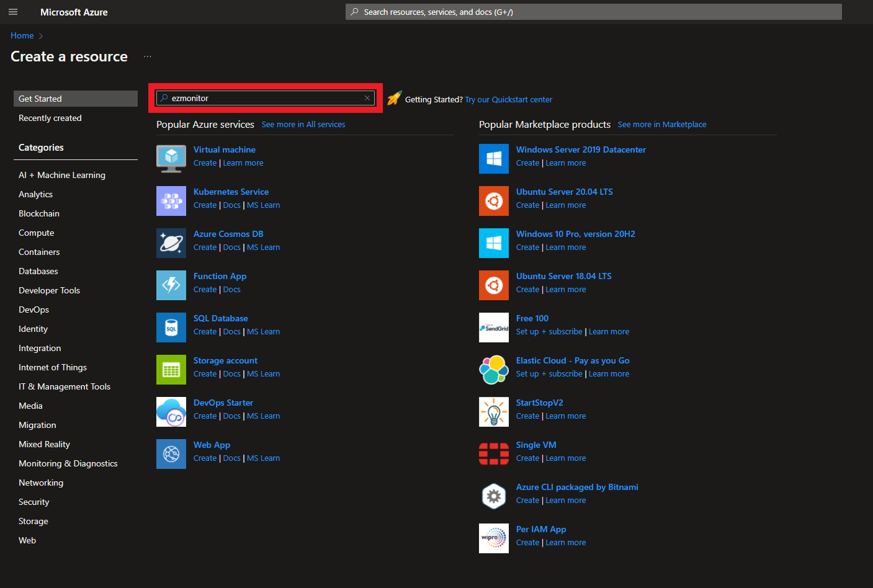This screenshot has width=873, height=588.
Task: Open the Storage category
Action: pyautogui.click(x=34, y=521)
